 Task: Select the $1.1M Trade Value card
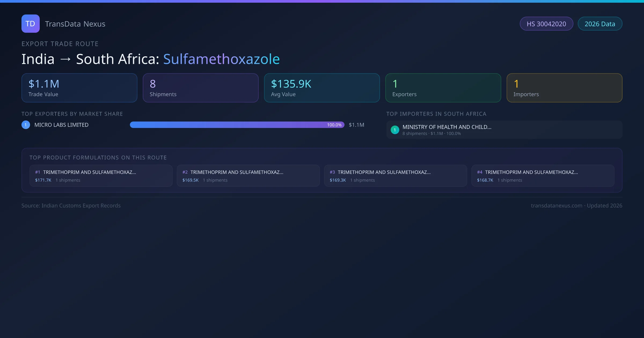click(79, 88)
